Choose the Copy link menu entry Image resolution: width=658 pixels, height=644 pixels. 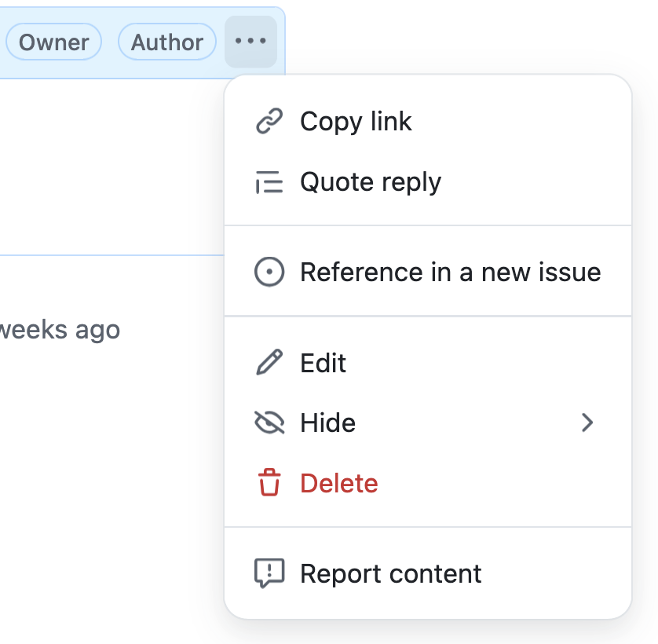coord(356,122)
